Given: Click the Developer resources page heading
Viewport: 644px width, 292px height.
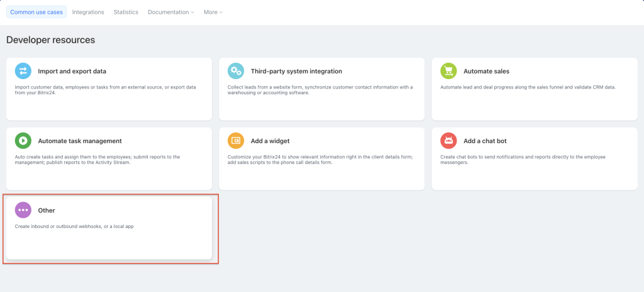Looking at the screenshot, I should (x=50, y=40).
